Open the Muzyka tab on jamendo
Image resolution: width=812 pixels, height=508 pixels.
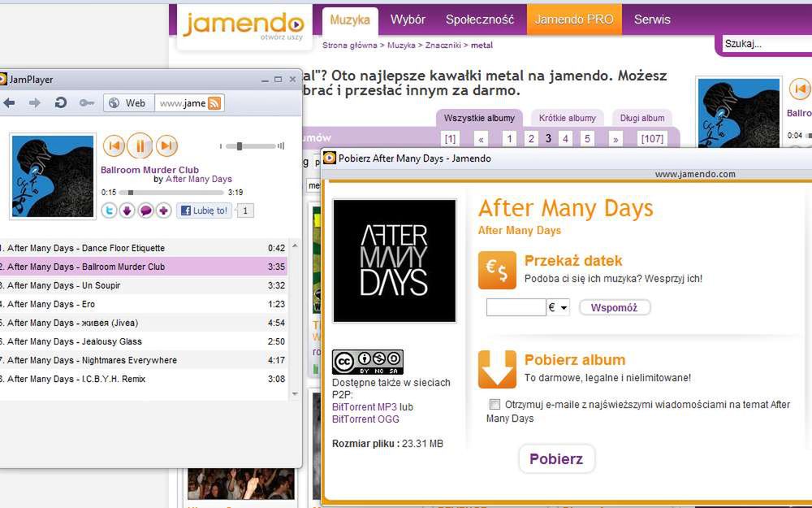[350, 20]
